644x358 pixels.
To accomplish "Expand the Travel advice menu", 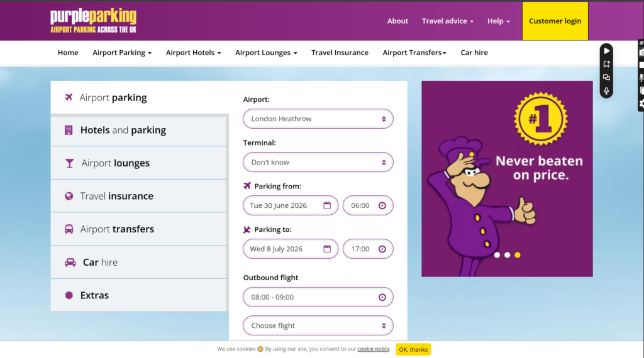I will (x=448, y=21).
